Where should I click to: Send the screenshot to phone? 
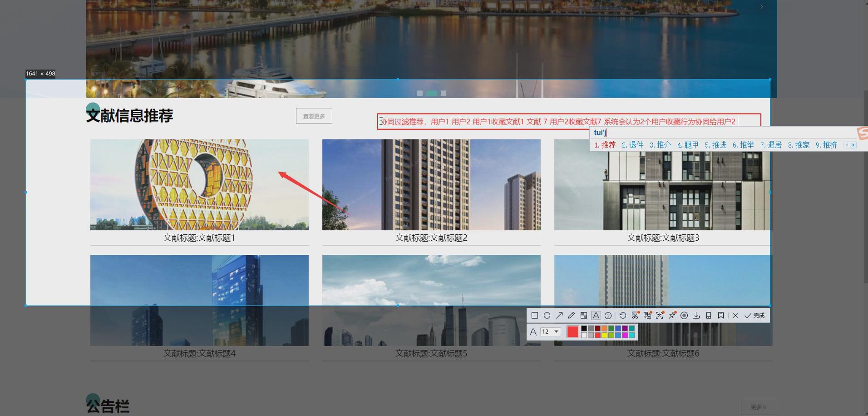(x=709, y=316)
